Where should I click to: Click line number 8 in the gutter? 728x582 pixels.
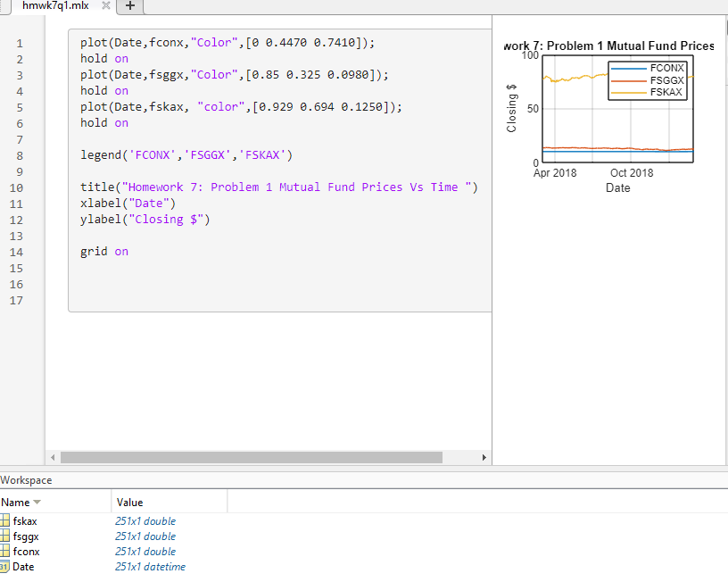click(x=20, y=156)
